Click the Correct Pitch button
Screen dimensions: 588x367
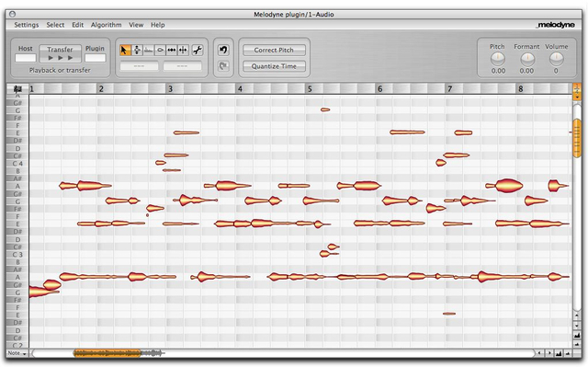pos(274,50)
